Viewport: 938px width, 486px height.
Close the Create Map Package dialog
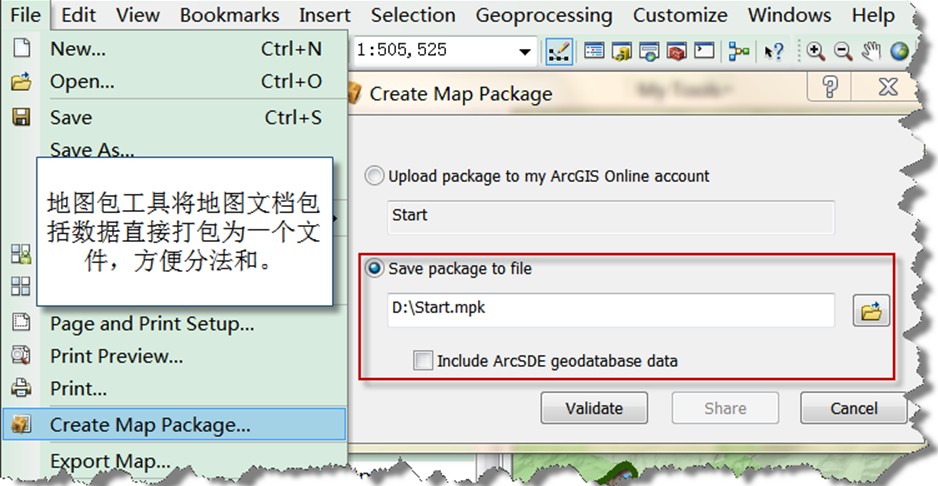click(x=888, y=87)
